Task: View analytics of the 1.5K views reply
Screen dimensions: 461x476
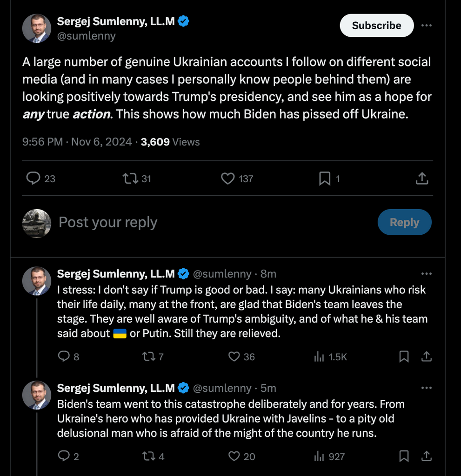Action: pyautogui.click(x=319, y=357)
